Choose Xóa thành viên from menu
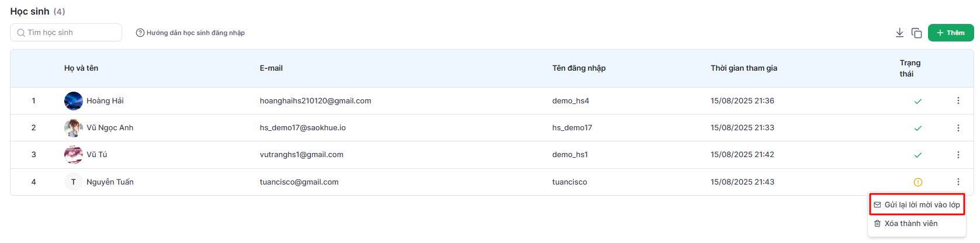This screenshot has height=243, width=980. coord(910,223)
